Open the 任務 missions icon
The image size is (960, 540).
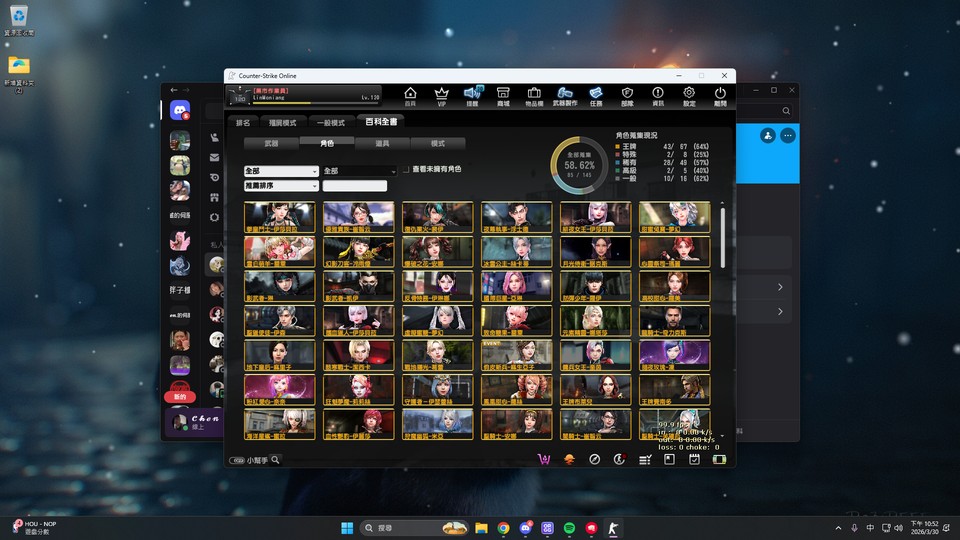(596, 96)
